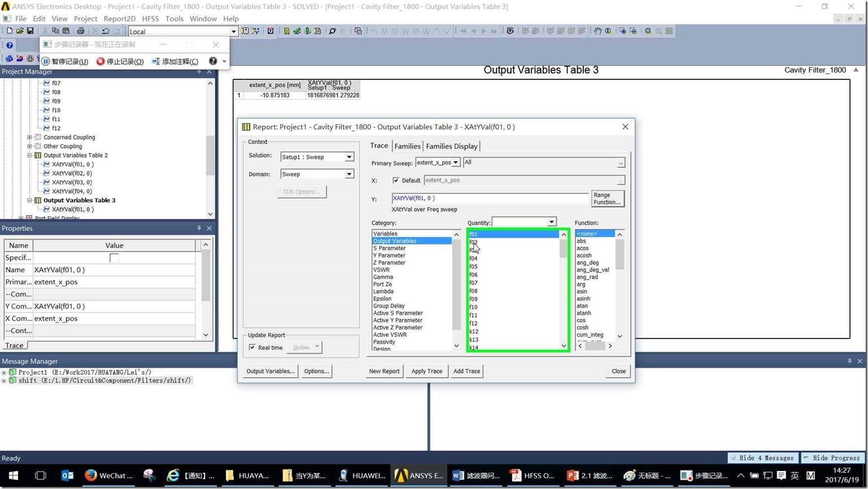868x489 pixels.
Task: Click the ANSYS Electronics Desktop taskbar icon
Action: pyautogui.click(x=419, y=475)
